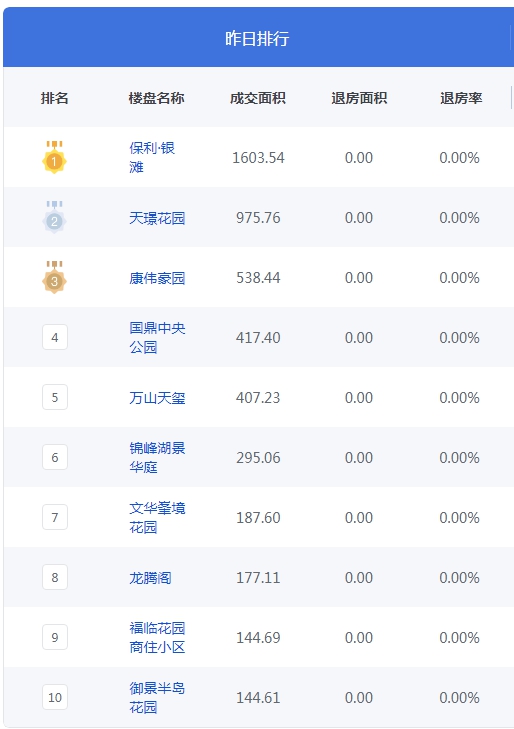Click the gold first-place medal icon
The height and width of the screenshot is (729, 514).
pyautogui.click(x=54, y=158)
